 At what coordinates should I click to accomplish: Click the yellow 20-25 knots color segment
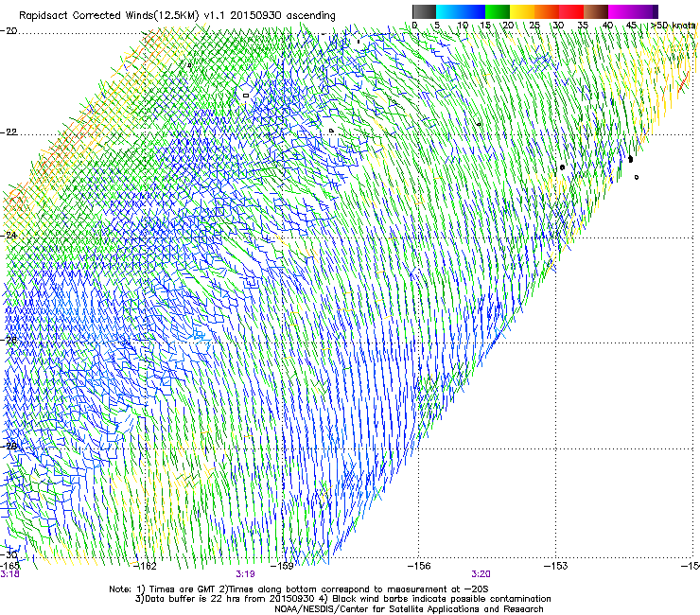[522, 11]
